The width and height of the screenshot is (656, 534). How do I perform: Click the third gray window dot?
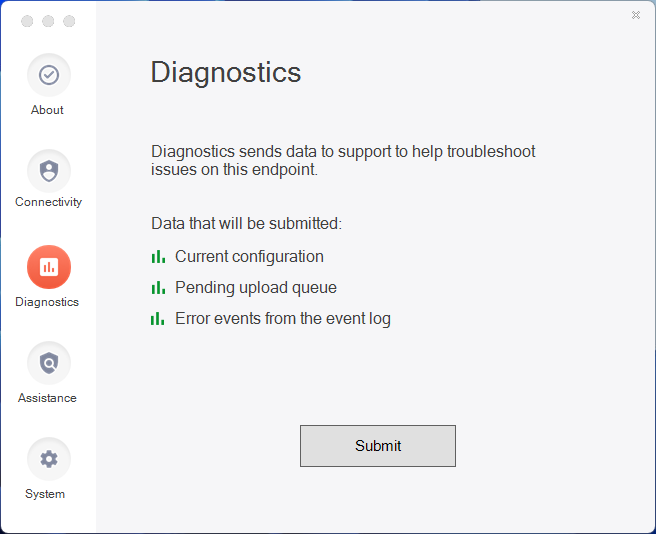tap(69, 21)
